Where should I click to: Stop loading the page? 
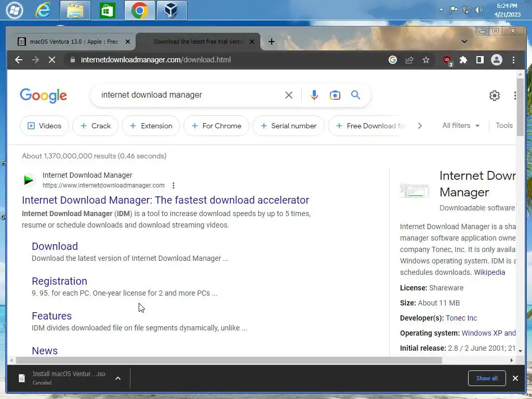52,60
